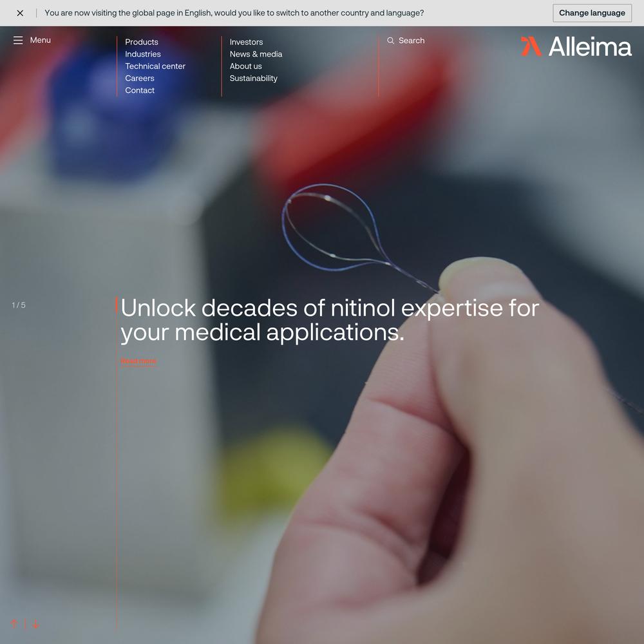
Task: Open News & media page
Action: tap(256, 54)
